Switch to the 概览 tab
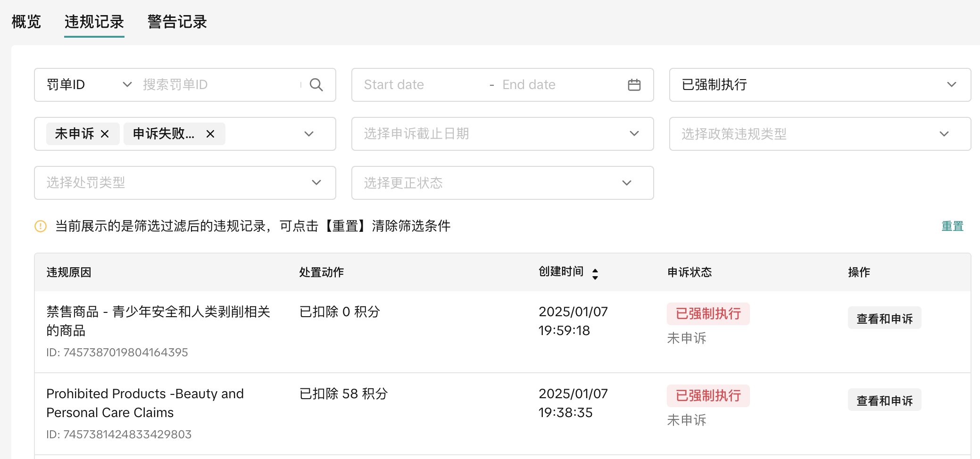980x459 pixels. [26, 22]
